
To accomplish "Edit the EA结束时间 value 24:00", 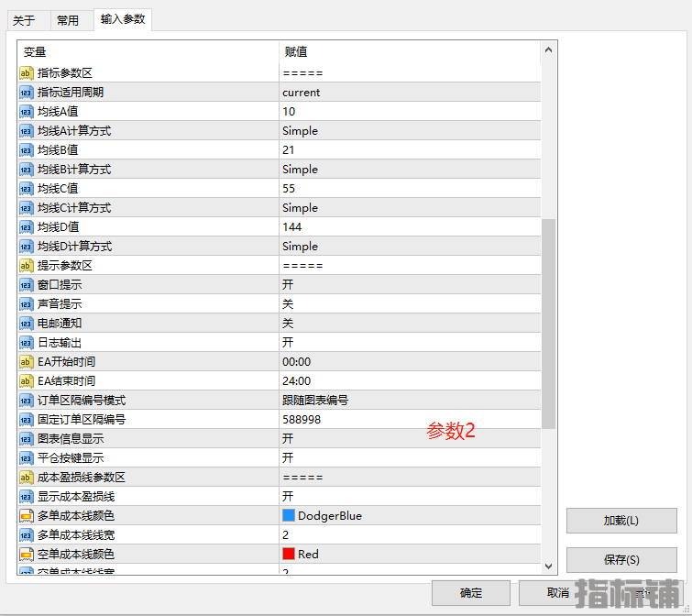I will [410, 380].
